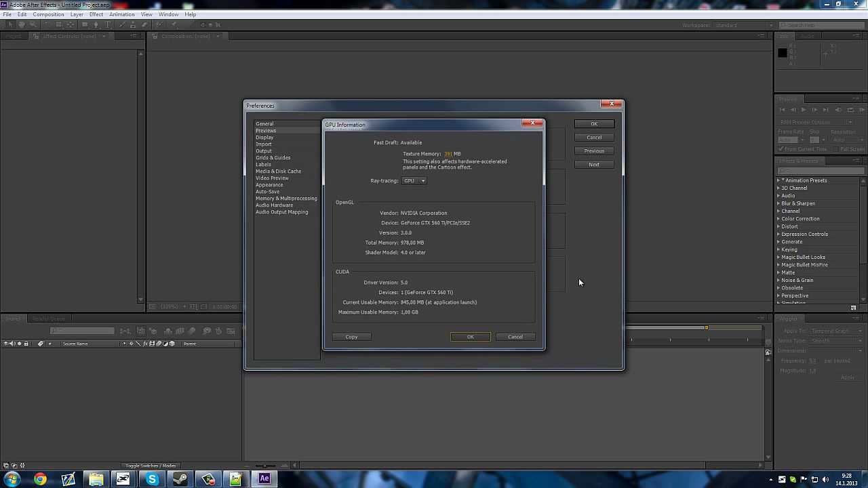
Task: Create new effects bin icon in Effects panel
Action: click(854, 308)
